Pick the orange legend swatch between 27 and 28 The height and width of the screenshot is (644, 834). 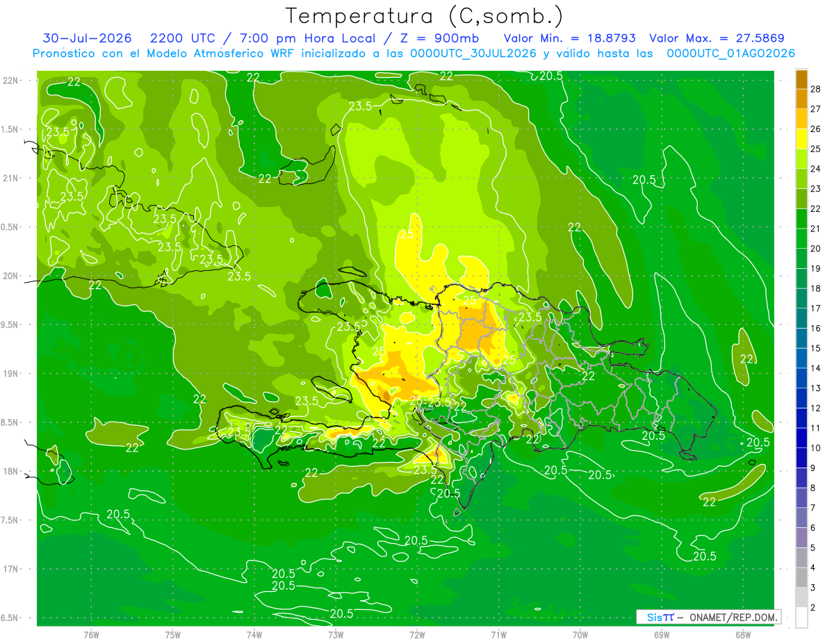(801, 99)
